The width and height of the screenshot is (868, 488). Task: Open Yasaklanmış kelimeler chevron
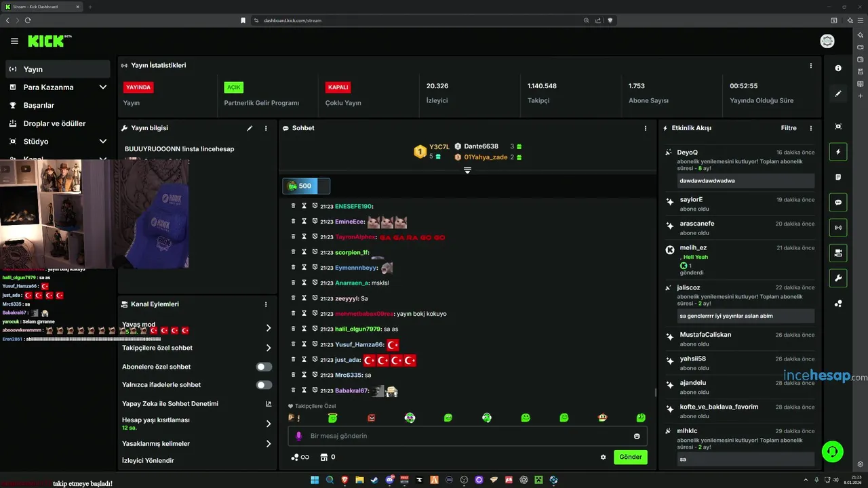point(269,444)
